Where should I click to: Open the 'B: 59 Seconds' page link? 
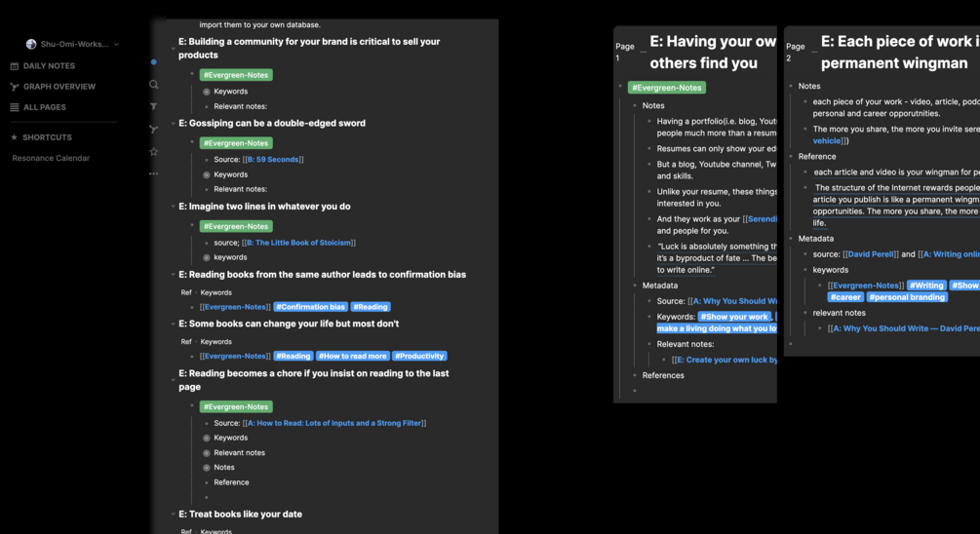pos(273,159)
